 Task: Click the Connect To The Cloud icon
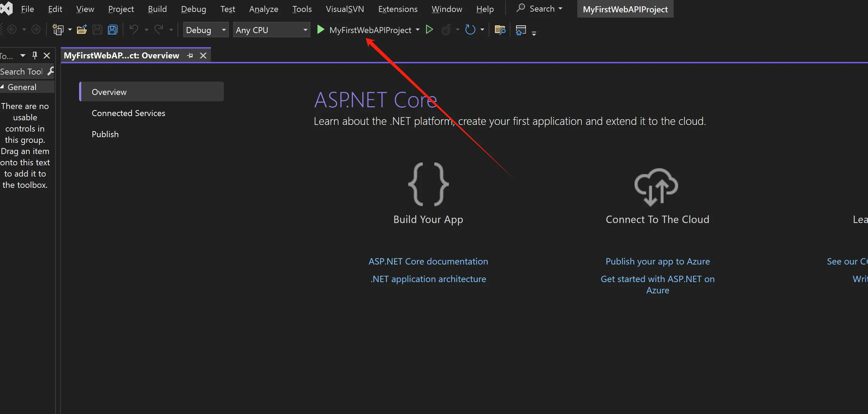(x=656, y=187)
